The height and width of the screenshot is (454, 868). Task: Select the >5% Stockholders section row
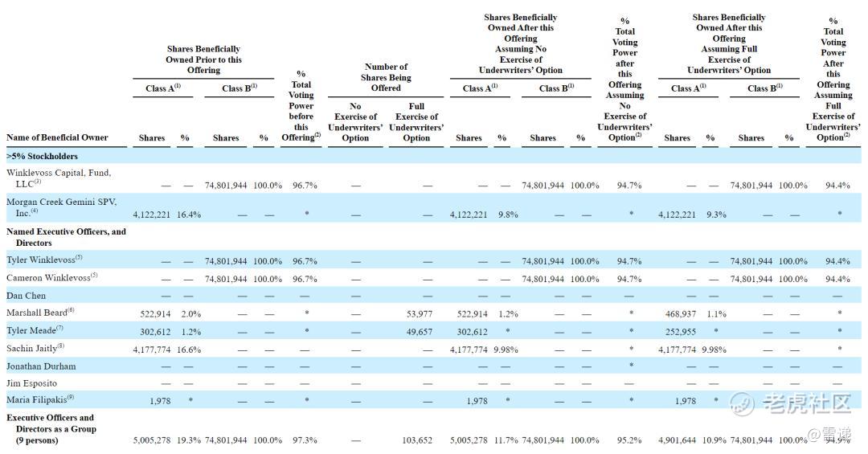coord(43,156)
